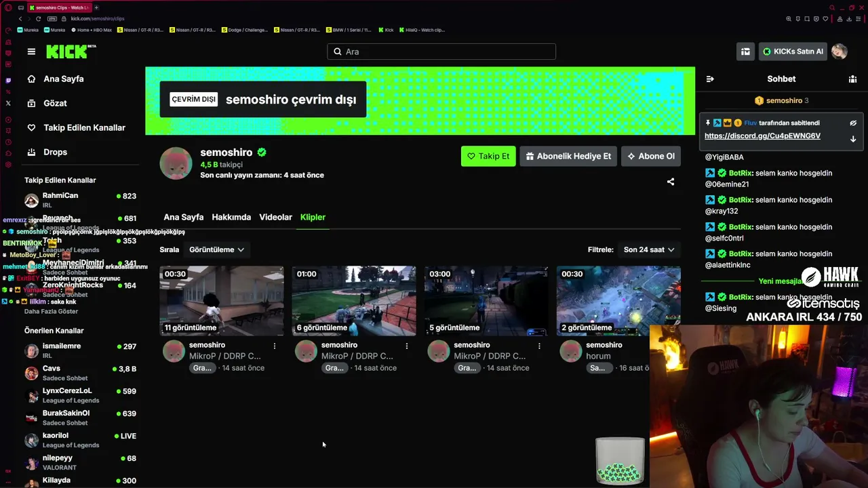Open the Kick bookmark in bookmarks bar
868x488 pixels.
pos(386,30)
